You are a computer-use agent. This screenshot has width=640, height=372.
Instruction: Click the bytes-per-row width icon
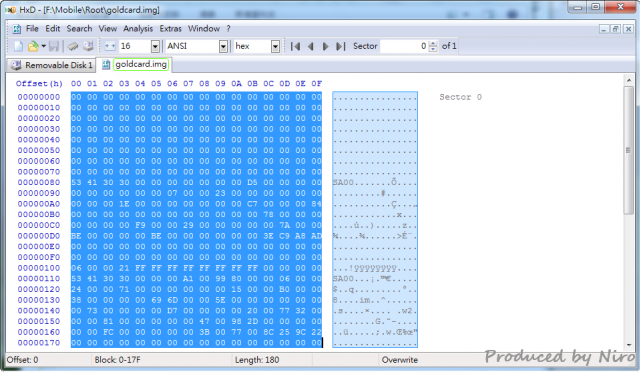(x=110, y=46)
